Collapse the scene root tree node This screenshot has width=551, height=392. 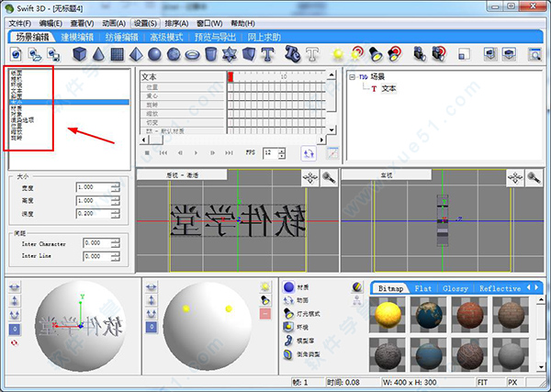[352, 77]
